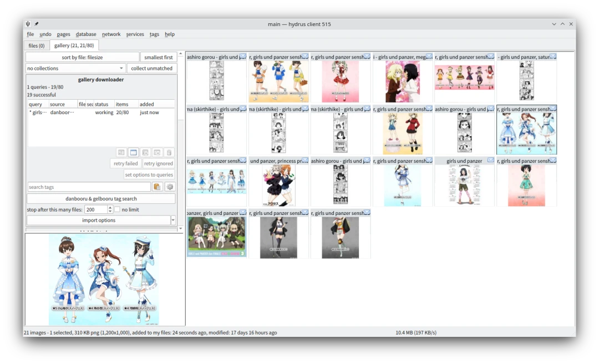Toggle the "smallest first" sort order button
The height and width of the screenshot is (364, 599).
(x=158, y=57)
